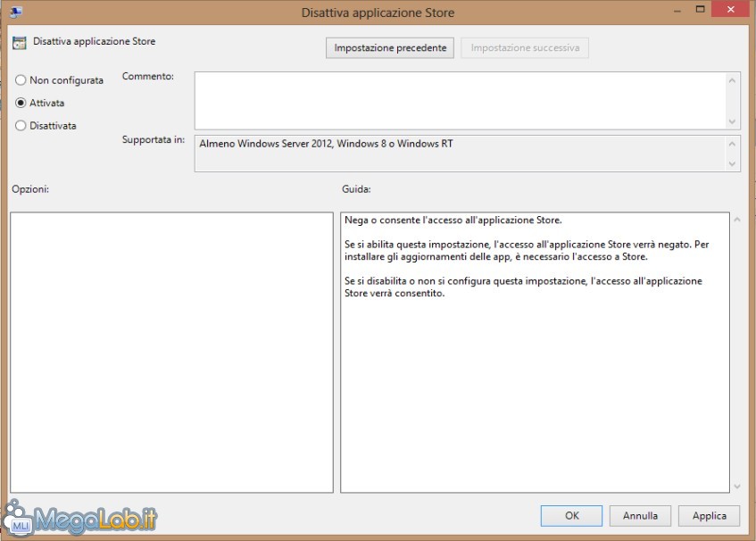Click the title bar system menu icon
The width and height of the screenshot is (756, 541).
pos(16,12)
